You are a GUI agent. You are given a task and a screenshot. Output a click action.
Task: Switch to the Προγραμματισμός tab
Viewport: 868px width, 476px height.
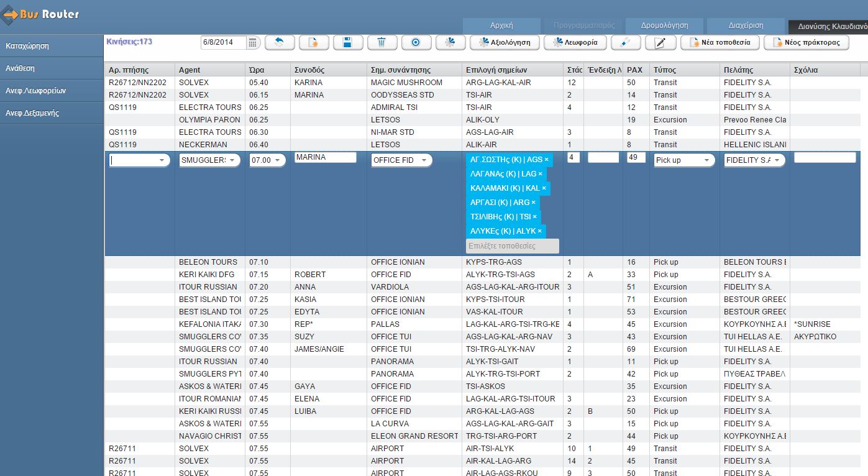584,25
